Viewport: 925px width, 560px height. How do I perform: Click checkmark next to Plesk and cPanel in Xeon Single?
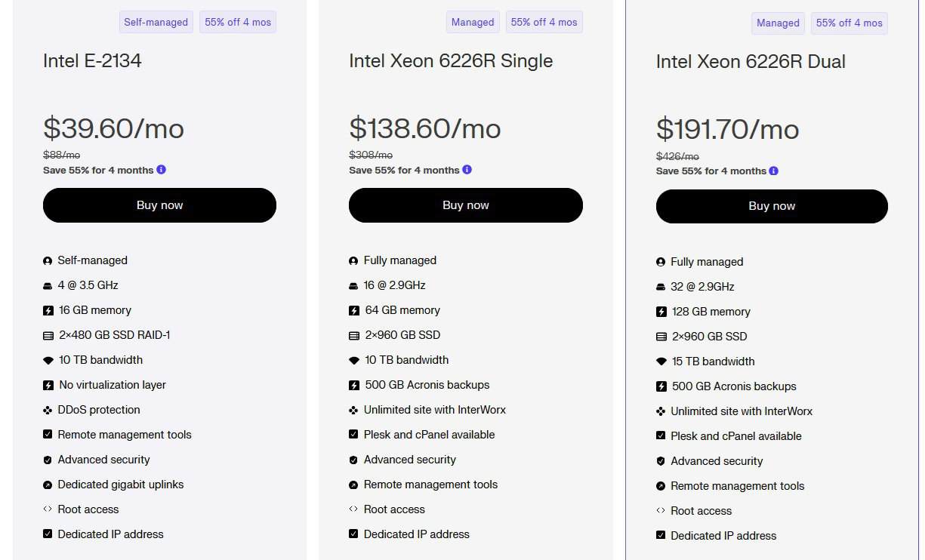[353, 435]
